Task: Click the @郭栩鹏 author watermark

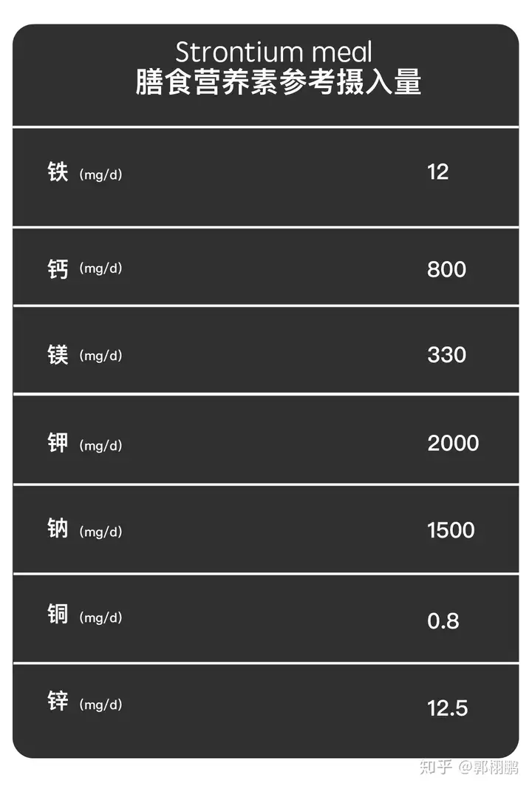Action: (488, 767)
